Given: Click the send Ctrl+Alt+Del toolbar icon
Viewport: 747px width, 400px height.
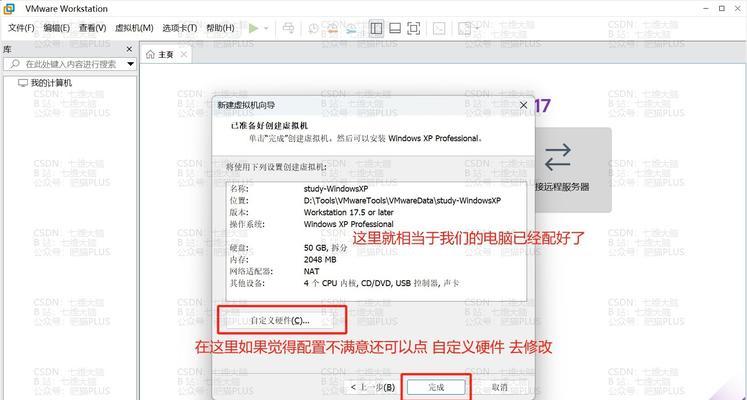Looking at the screenshot, I should [288, 29].
